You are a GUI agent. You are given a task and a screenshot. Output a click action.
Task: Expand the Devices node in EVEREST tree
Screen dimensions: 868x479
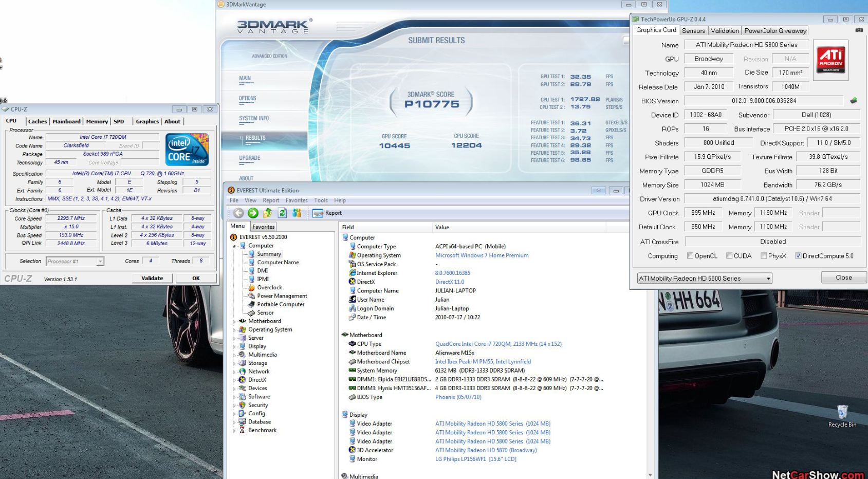[x=234, y=389]
